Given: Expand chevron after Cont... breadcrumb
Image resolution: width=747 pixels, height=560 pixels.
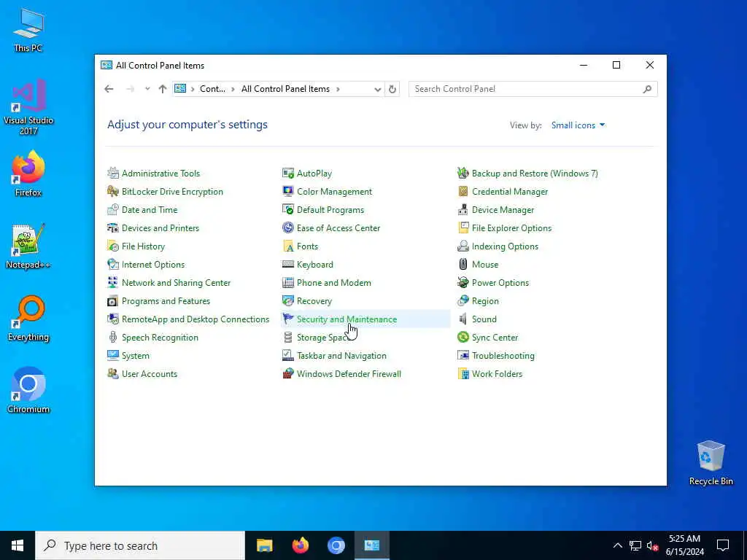Looking at the screenshot, I should 233,89.
